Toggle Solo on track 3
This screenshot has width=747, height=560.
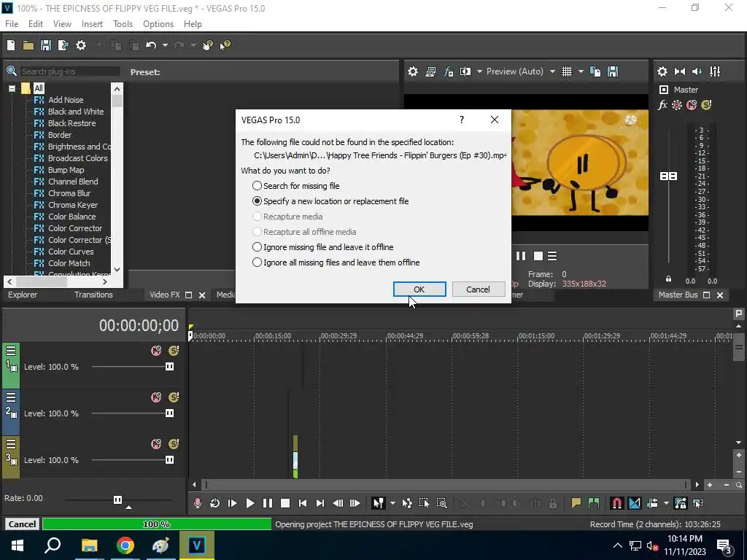tap(174, 444)
